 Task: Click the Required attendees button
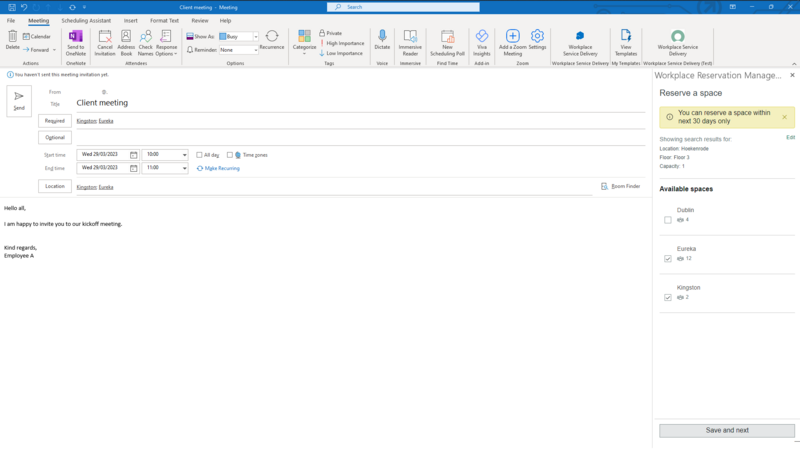click(55, 121)
